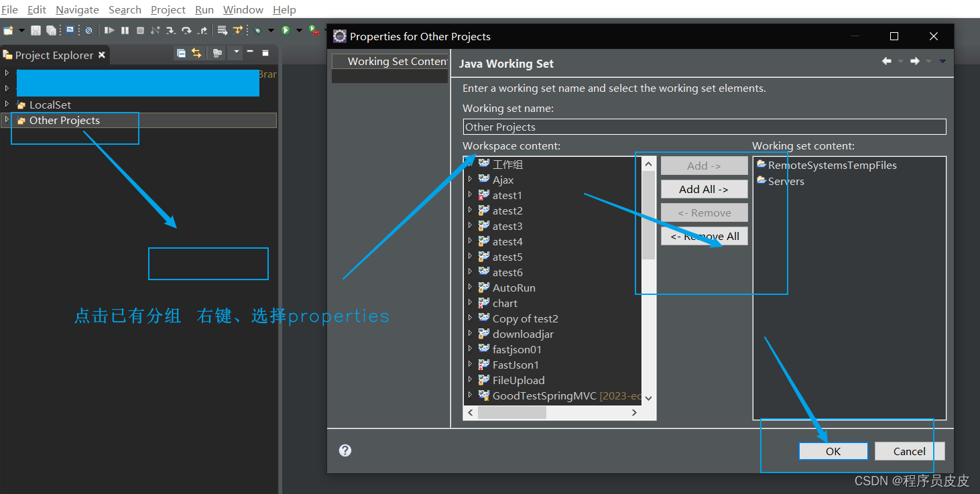The height and width of the screenshot is (494, 980).
Task: Click the New wizard toolbar icon
Action: click(8, 30)
